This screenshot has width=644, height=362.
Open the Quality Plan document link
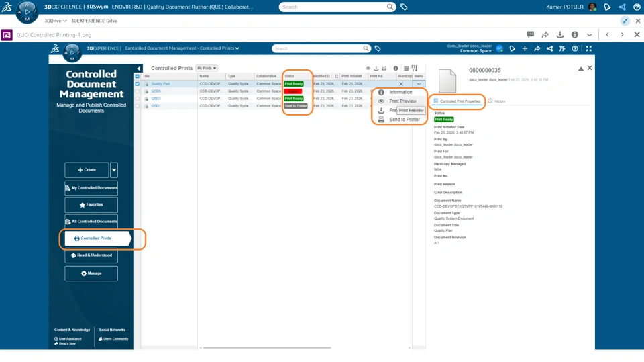pyautogui.click(x=160, y=84)
